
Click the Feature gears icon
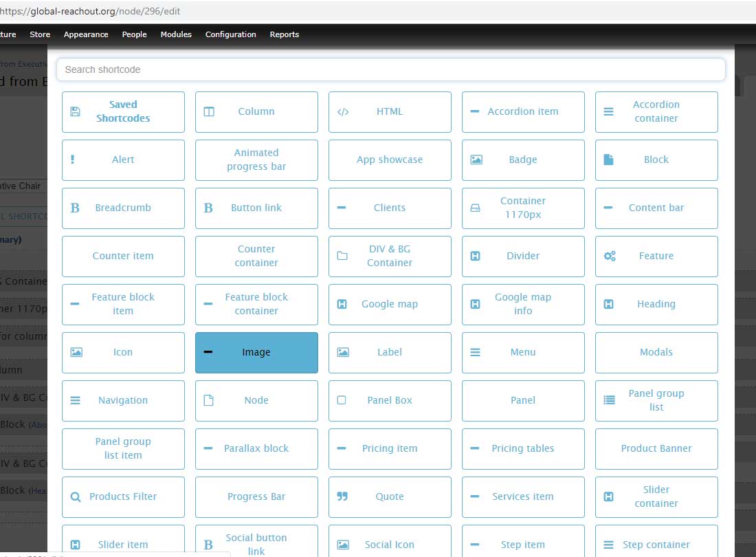pyautogui.click(x=610, y=256)
